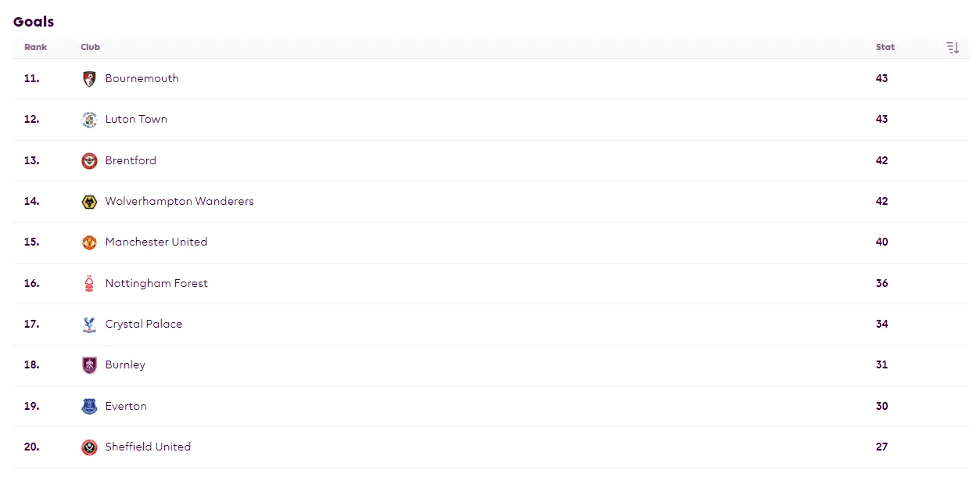Image resolution: width=980 pixels, height=481 pixels.
Task: Click the Luton Town crest icon
Action: point(89,120)
